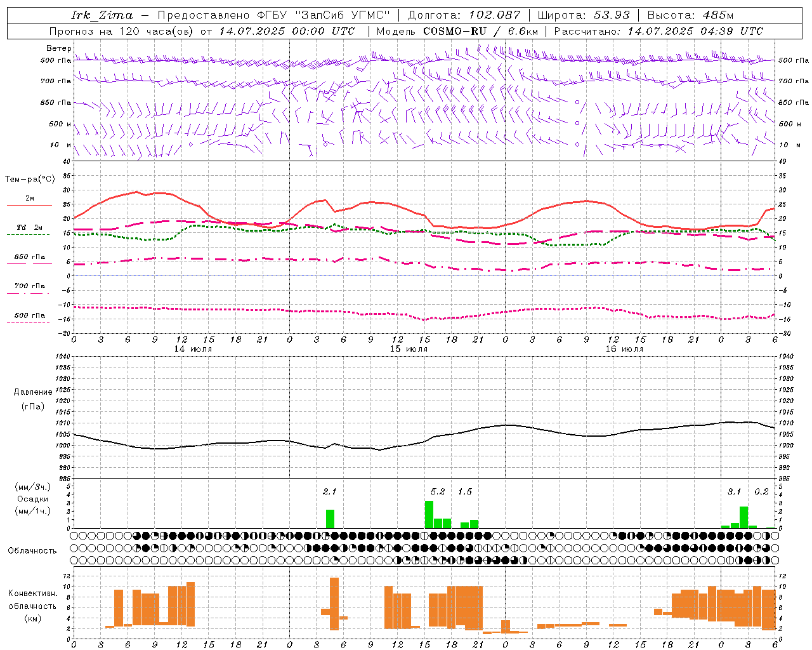812x650 pixels.
Task: Click the "700 гПа" temperature legend entry
Action: point(30,286)
